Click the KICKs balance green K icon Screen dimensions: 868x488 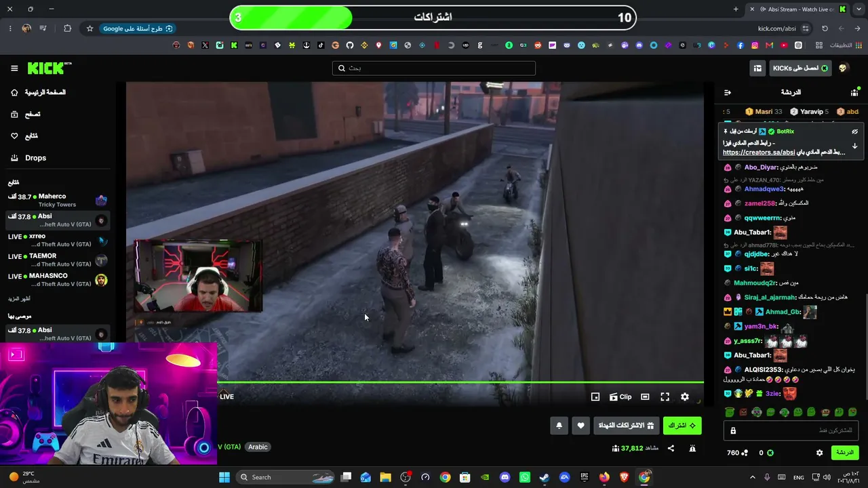coord(770,453)
